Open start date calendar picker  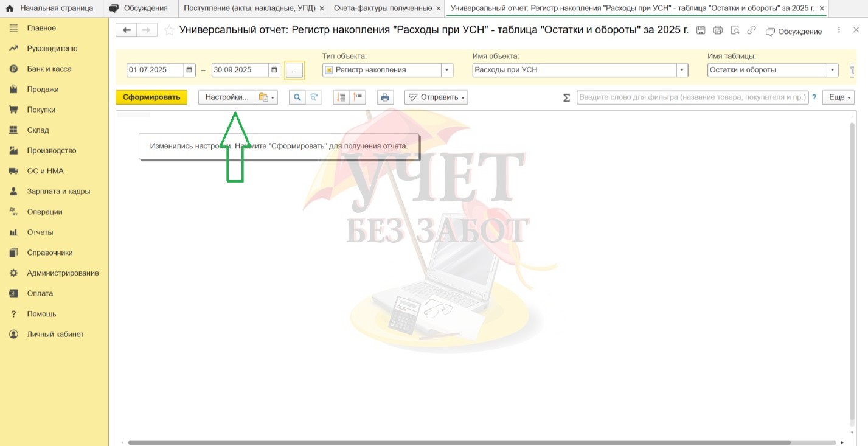point(189,70)
